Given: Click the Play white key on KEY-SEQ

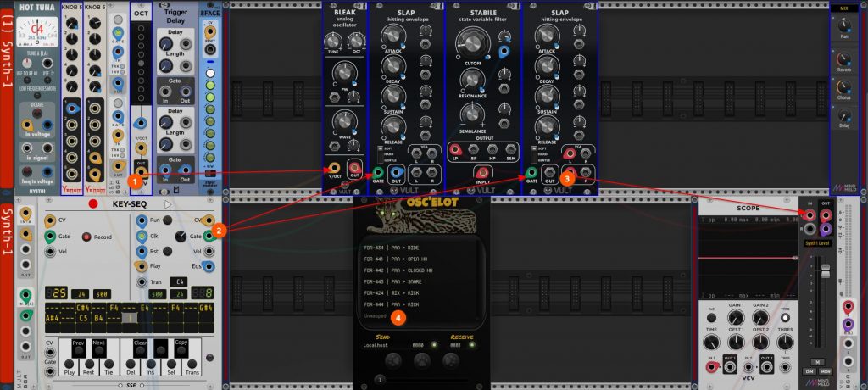Looking at the screenshot, I should tap(69, 365).
